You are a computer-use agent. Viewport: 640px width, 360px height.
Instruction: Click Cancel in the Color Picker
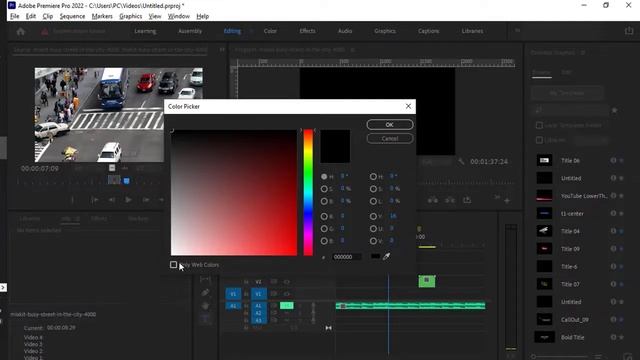(x=390, y=138)
